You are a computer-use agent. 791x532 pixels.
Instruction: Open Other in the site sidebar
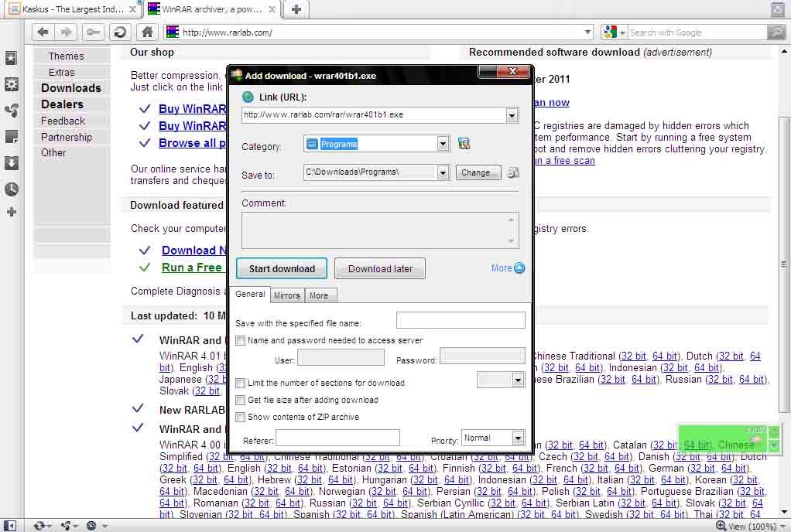53,152
